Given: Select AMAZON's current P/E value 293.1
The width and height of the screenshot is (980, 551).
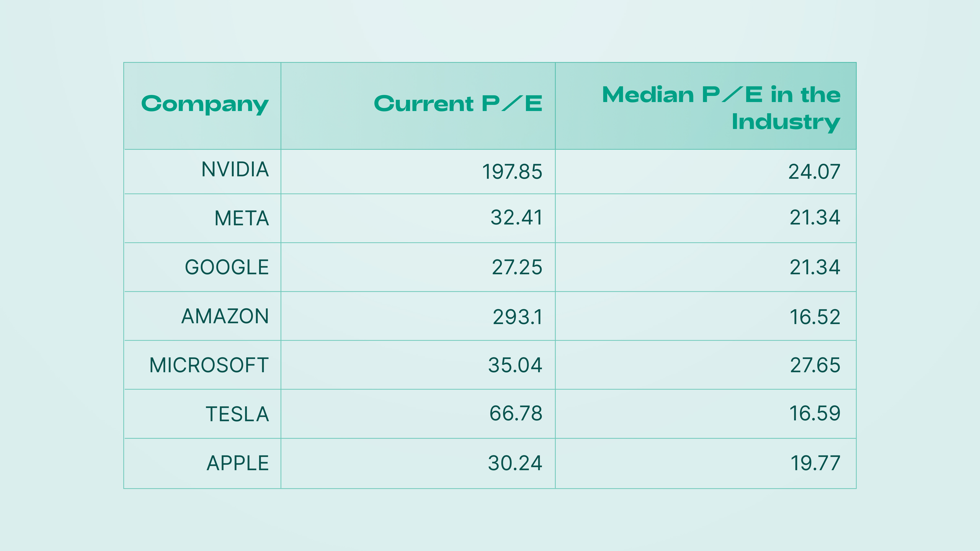Looking at the screenshot, I should (517, 317).
